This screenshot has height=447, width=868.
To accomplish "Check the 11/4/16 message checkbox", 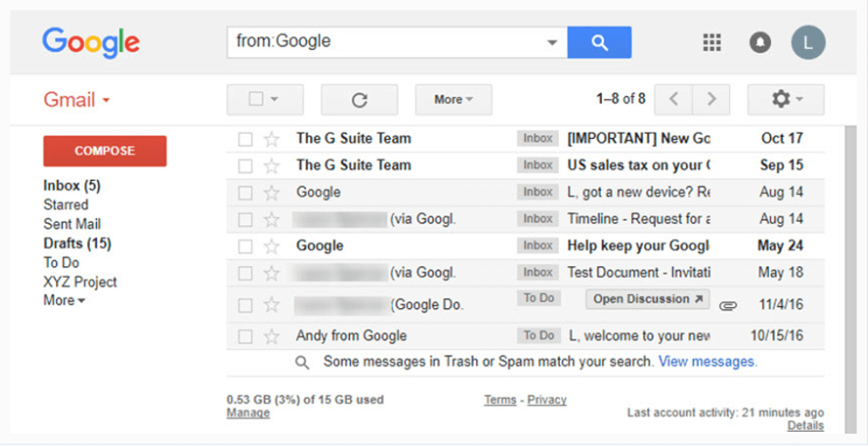I will 245,305.
